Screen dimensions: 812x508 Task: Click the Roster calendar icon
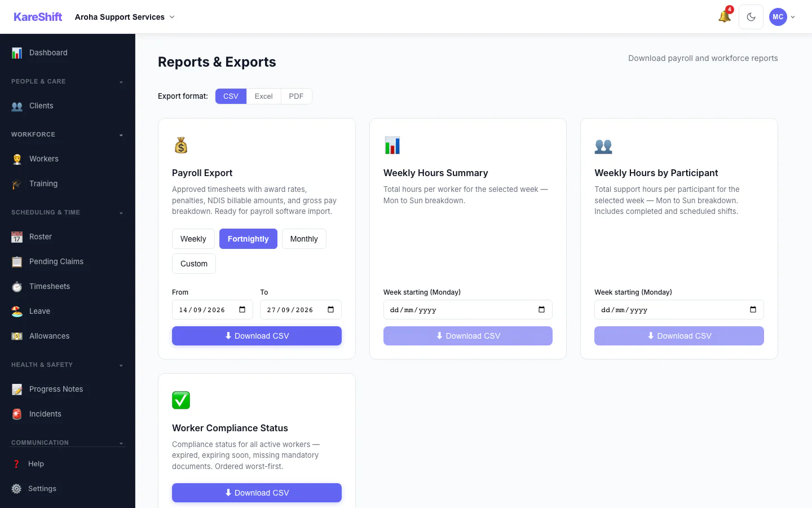(17, 237)
